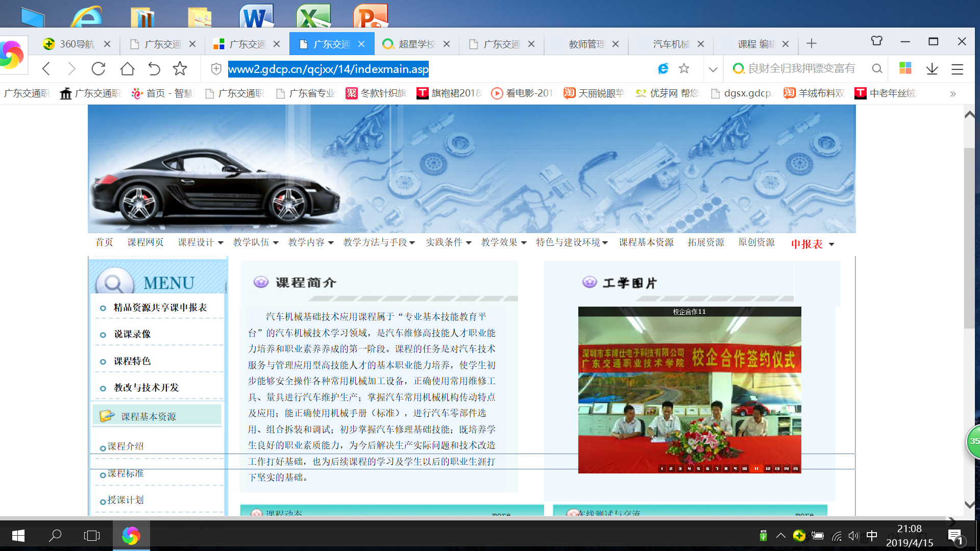Bookmark page with toolbar star icon

180,69
